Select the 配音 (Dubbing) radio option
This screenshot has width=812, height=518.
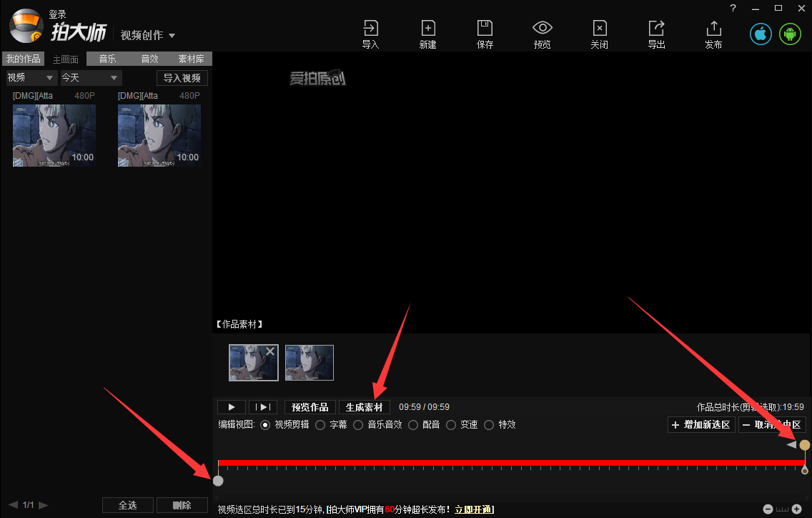click(413, 424)
